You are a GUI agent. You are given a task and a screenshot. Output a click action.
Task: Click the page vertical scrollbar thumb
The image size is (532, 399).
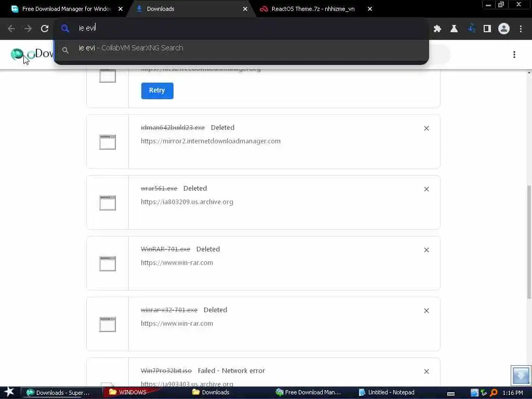click(x=529, y=242)
